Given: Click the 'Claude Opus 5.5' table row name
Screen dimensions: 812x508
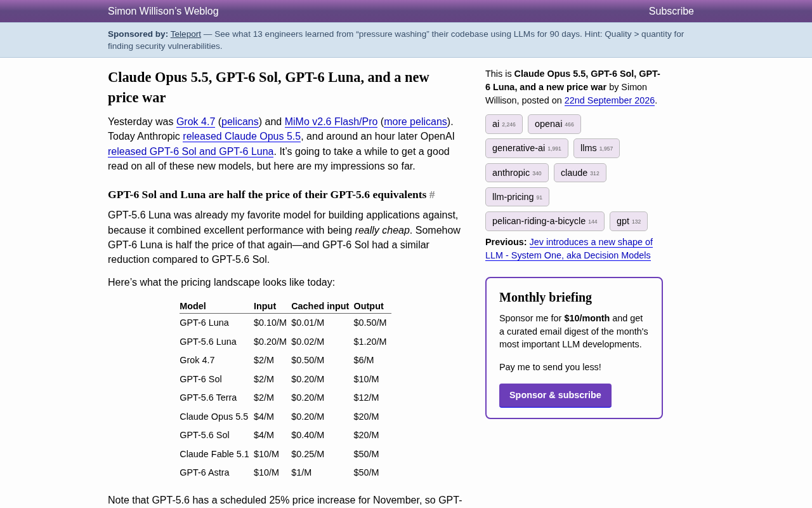Looking at the screenshot, I should click(x=214, y=417).
